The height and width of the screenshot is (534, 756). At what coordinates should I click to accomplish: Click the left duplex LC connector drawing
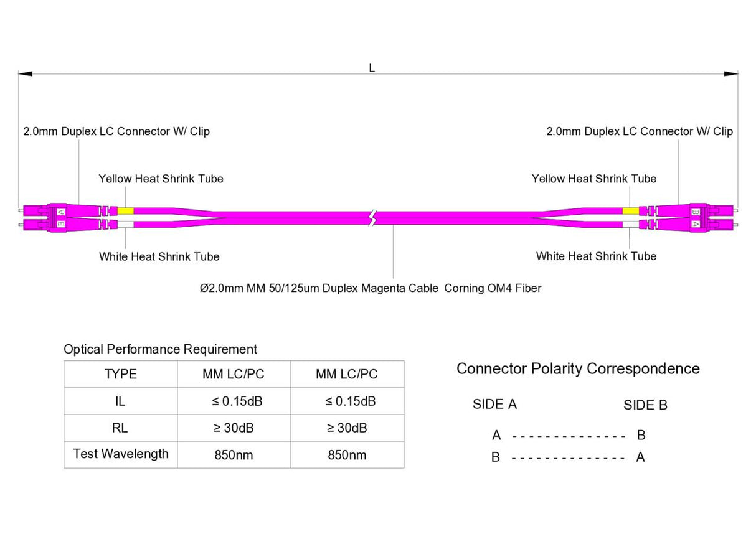pyautogui.click(x=53, y=217)
